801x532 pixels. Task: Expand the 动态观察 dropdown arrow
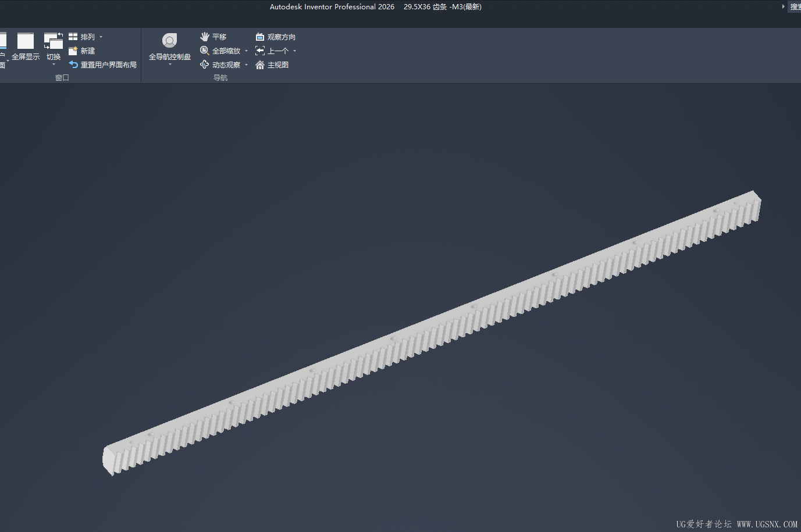246,65
